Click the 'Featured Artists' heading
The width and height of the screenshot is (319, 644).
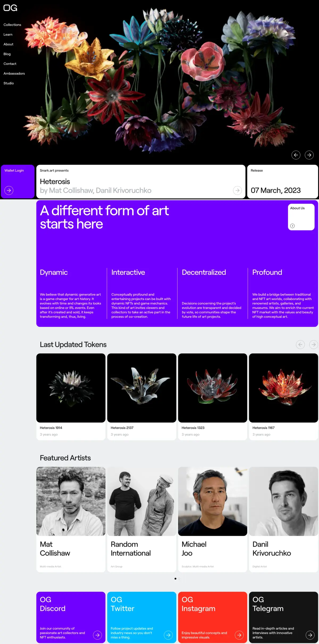pos(65,458)
